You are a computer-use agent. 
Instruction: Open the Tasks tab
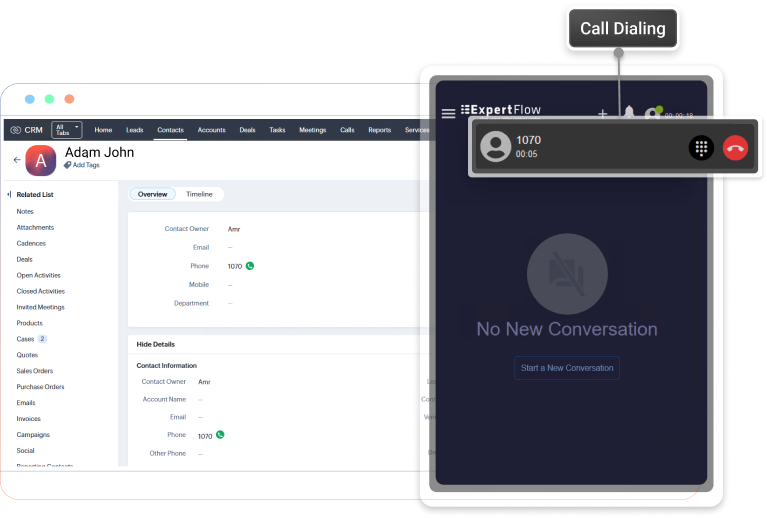pos(277,130)
